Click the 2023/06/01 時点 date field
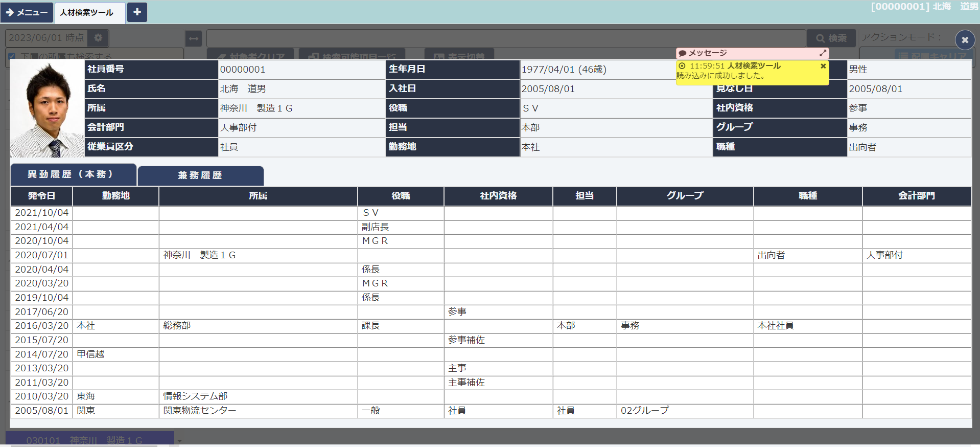The image size is (980, 447). (46, 38)
